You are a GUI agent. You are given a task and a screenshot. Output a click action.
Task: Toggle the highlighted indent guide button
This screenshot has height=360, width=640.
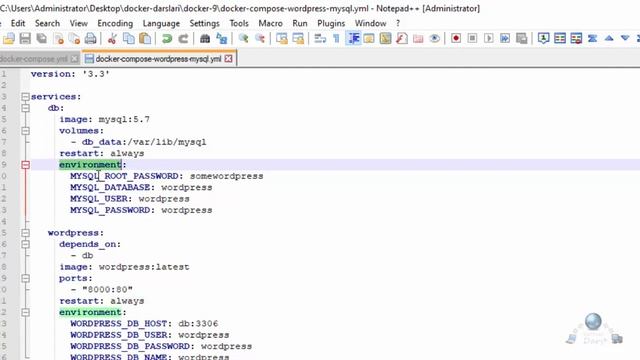tap(353, 39)
